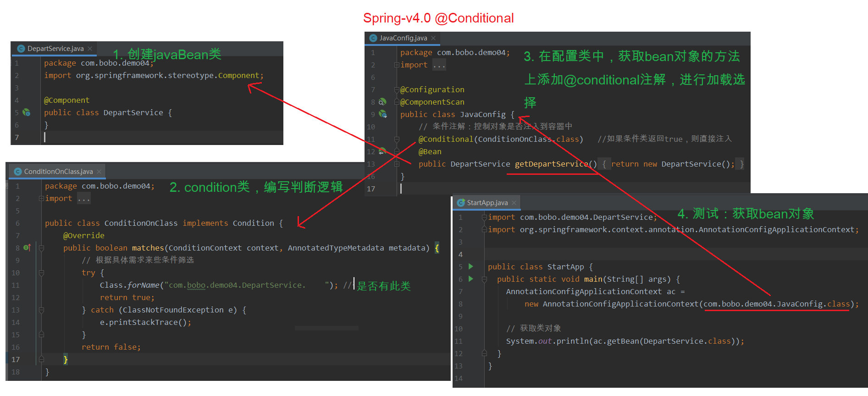The image size is (868, 396).
Task: Click line number 7 in DepartService.java gutter
Action: (x=17, y=137)
